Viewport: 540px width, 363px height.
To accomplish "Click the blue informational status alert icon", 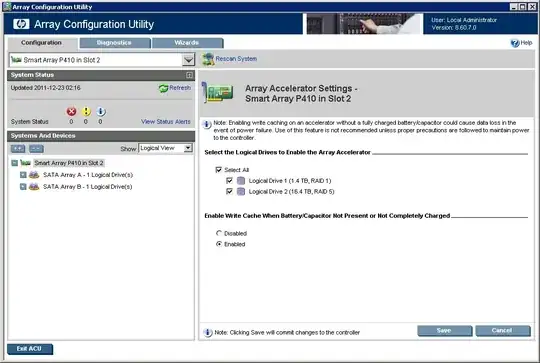I will [100, 111].
